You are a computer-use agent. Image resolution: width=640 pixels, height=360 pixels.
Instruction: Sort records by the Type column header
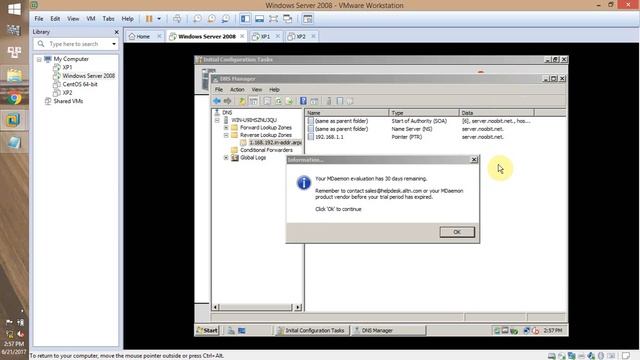tap(424, 113)
